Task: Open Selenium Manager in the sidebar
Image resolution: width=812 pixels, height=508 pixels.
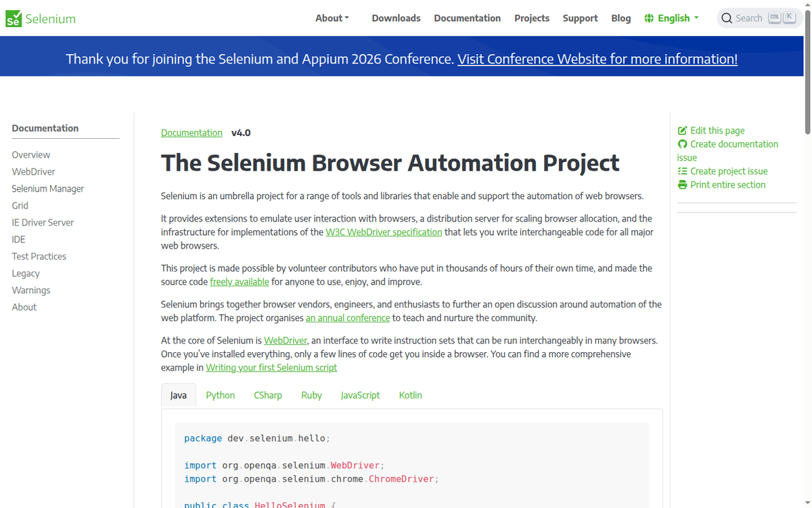Action: click(x=48, y=189)
